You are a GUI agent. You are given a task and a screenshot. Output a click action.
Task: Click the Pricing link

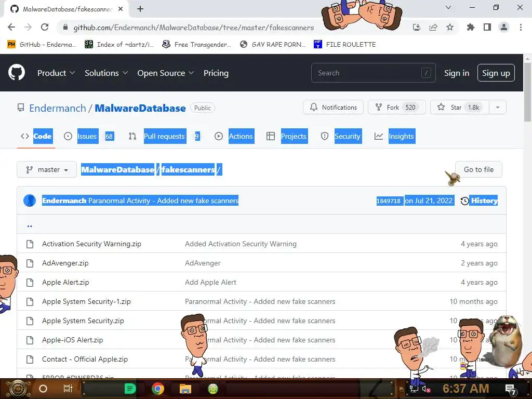click(x=216, y=73)
